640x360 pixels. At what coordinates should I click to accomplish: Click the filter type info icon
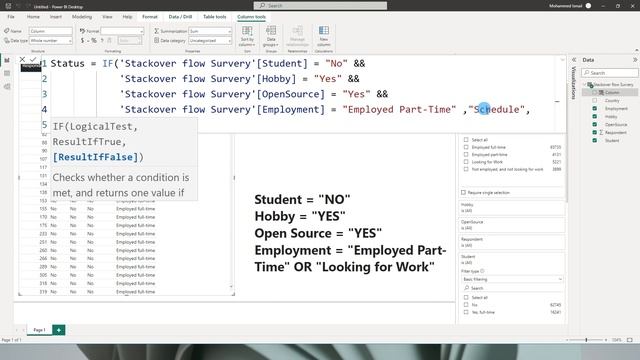pyautogui.click(x=482, y=271)
